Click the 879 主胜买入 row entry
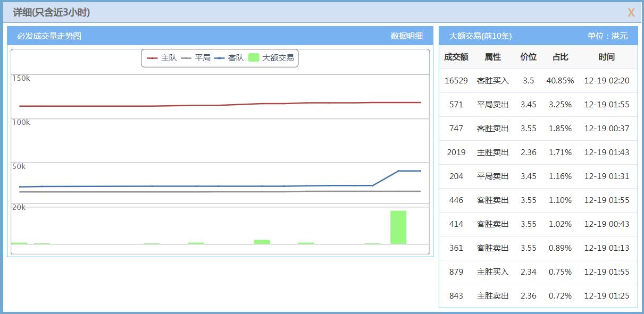Viewport: 644px width, 314px height. [x=537, y=271]
